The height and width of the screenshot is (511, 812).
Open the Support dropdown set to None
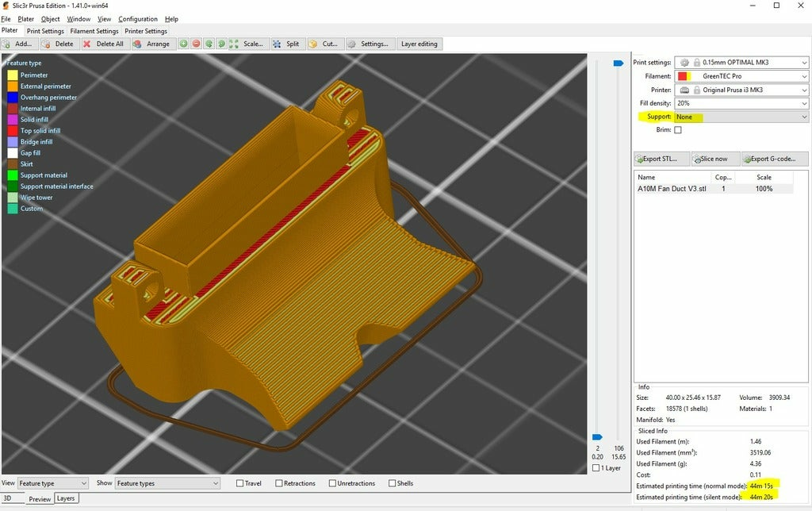click(741, 117)
